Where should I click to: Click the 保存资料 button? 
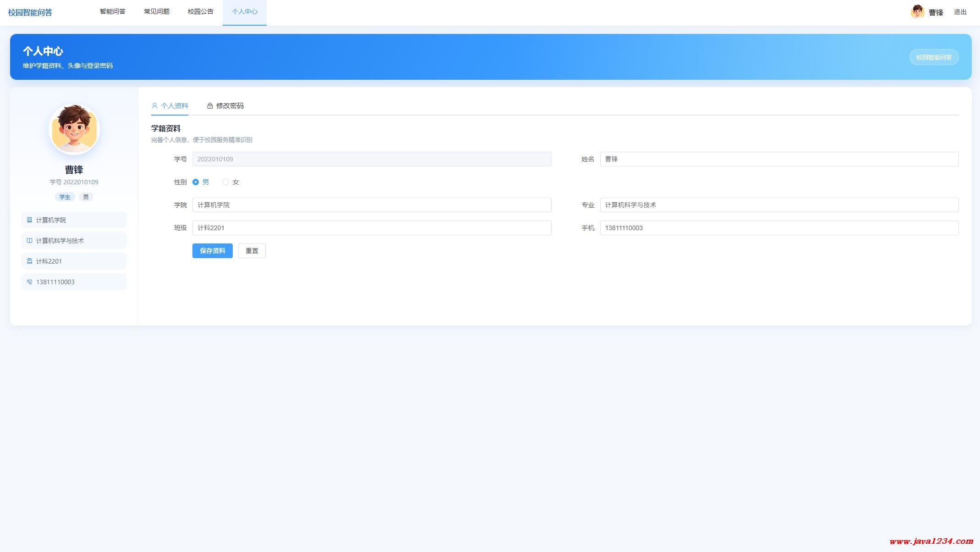click(213, 251)
